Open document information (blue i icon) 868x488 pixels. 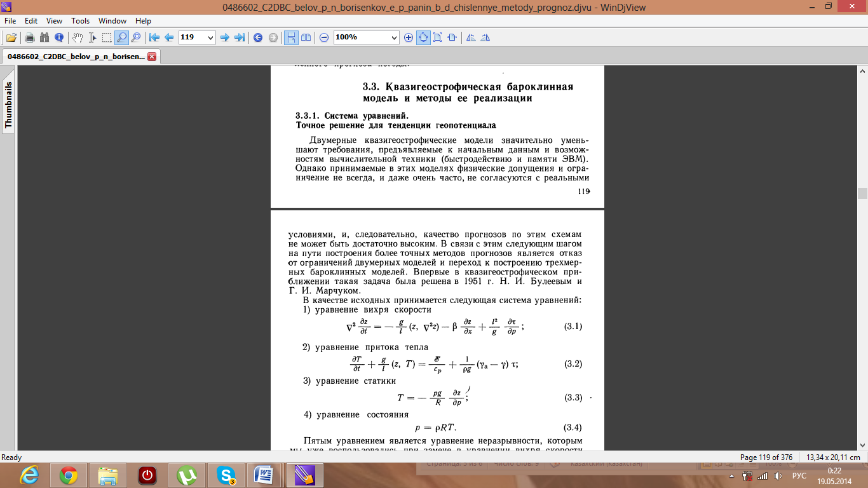(59, 37)
